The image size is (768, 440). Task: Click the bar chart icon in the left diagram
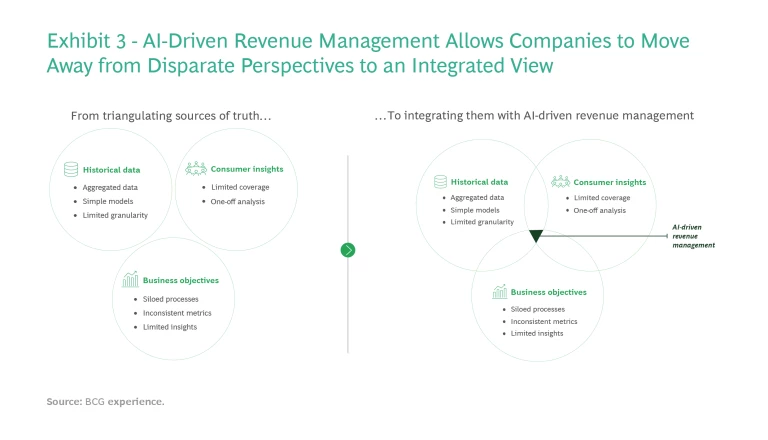(x=129, y=281)
